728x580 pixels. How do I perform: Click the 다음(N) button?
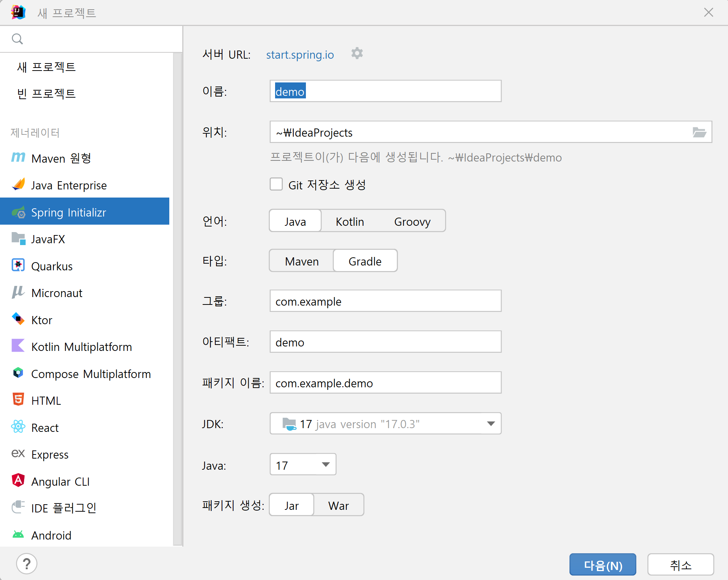point(603,565)
